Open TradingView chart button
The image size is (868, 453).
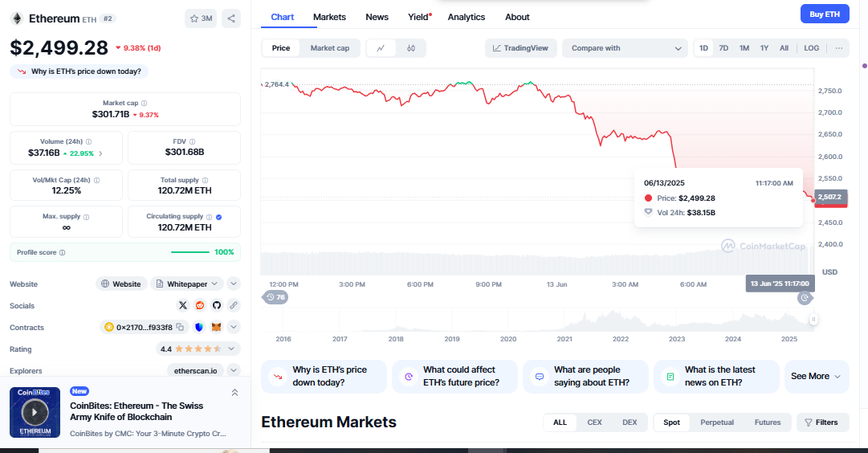520,48
